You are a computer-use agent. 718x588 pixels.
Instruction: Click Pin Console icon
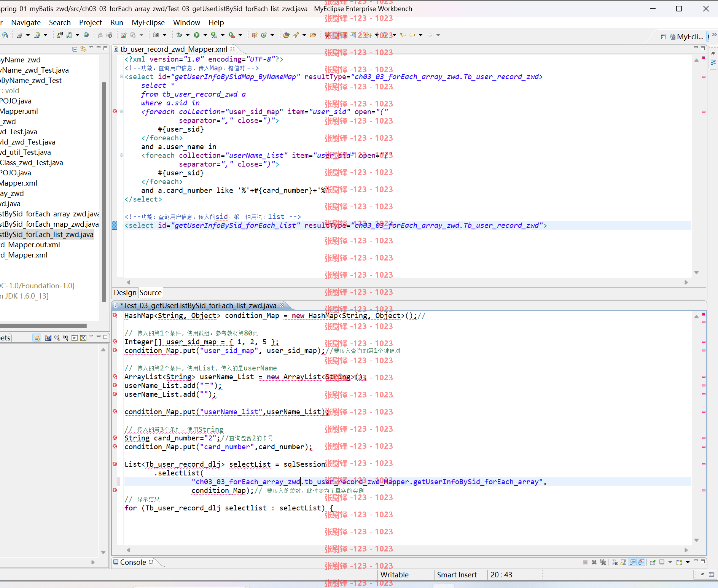(x=653, y=562)
